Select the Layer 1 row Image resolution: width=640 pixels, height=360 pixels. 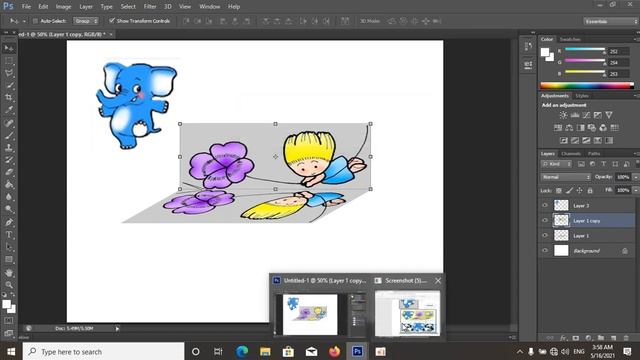(x=587, y=236)
